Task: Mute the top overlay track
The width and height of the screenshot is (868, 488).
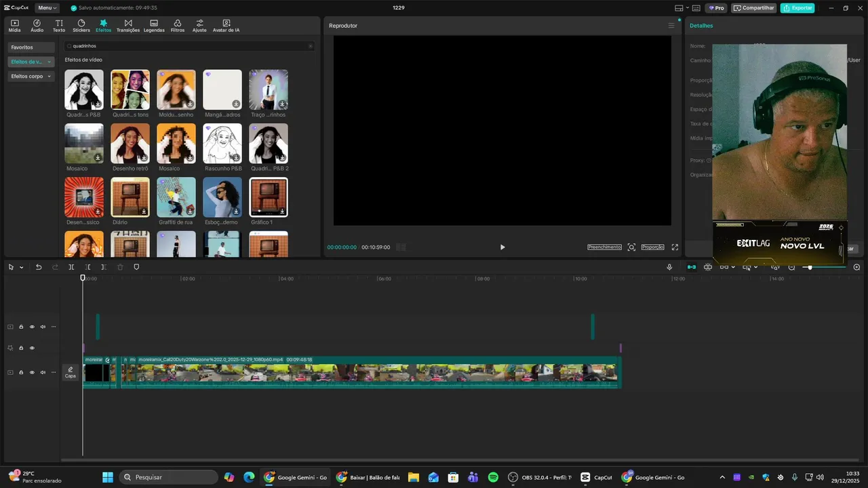Action: (x=43, y=327)
